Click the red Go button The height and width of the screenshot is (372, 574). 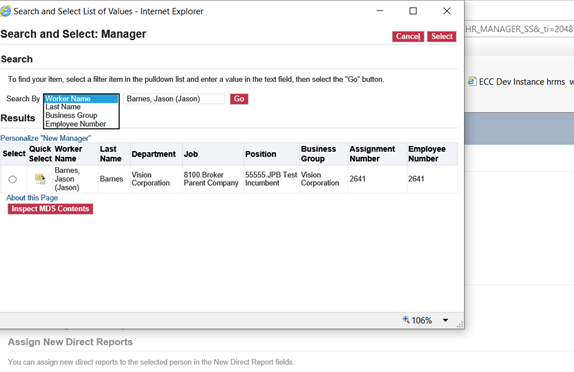click(x=239, y=99)
